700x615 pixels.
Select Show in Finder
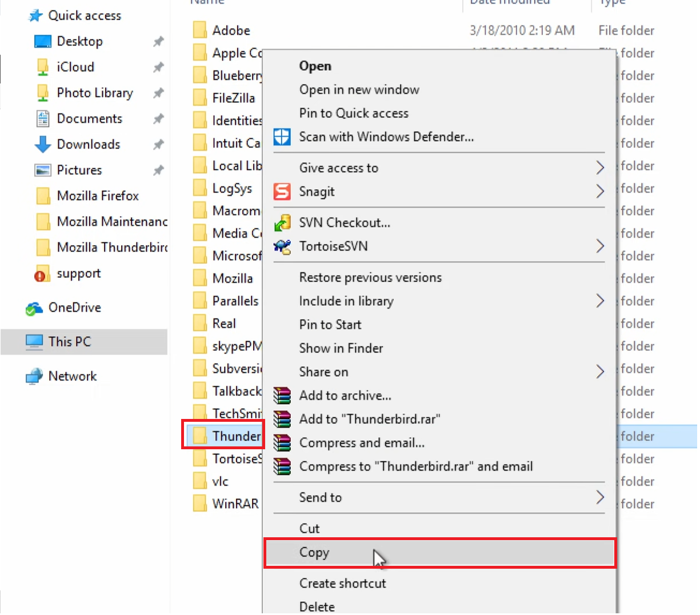pyautogui.click(x=439, y=348)
